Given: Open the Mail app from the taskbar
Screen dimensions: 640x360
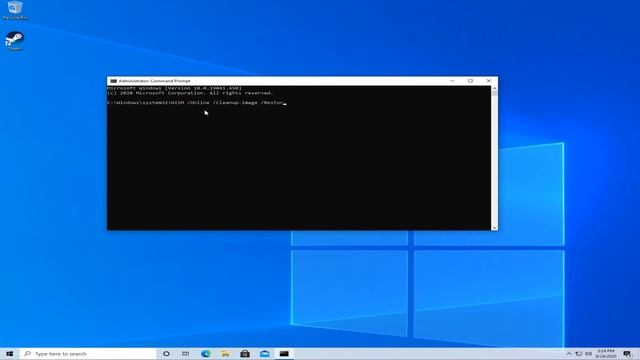Looking at the screenshot, I should click(264, 353).
